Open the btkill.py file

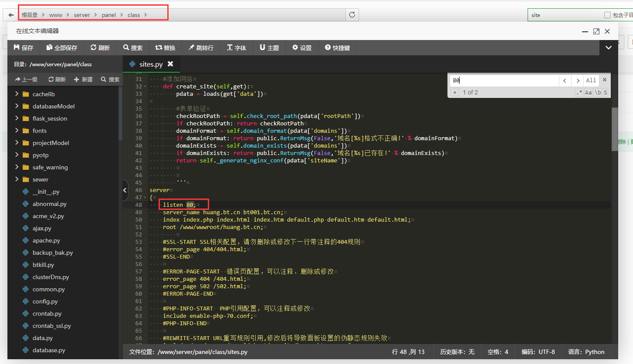44,265
